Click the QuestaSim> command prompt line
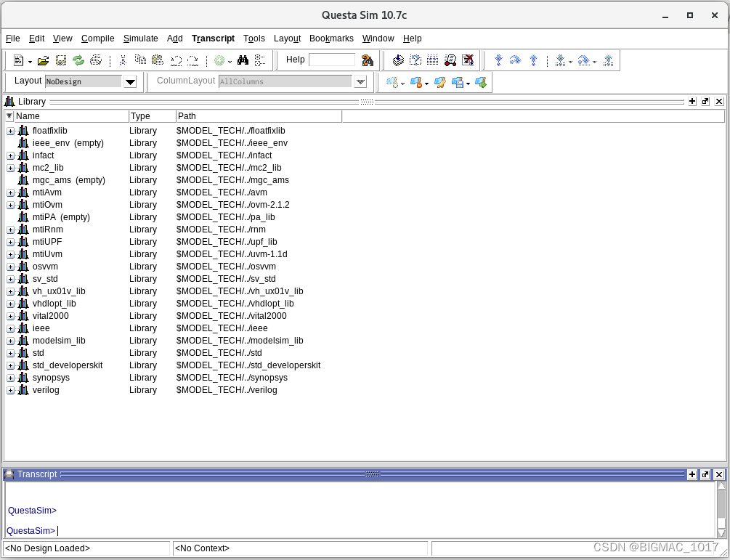The width and height of the screenshot is (730, 560). (32, 531)
